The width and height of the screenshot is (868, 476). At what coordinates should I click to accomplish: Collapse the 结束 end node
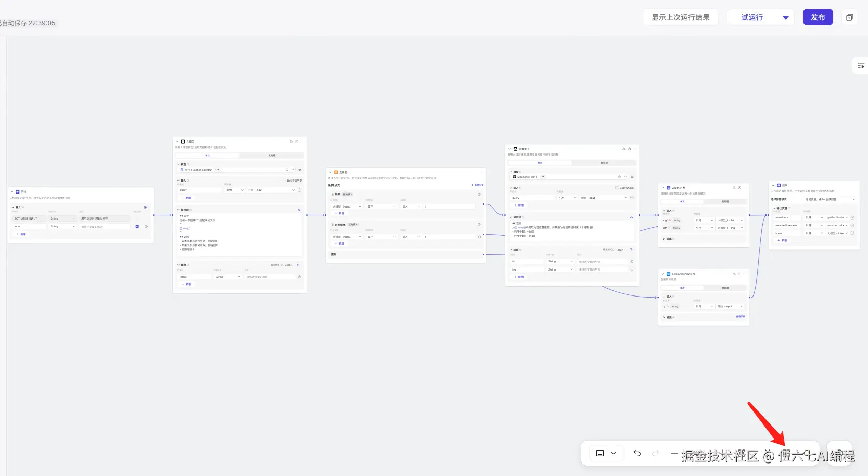pyautogui.click(x=773, y=185)
